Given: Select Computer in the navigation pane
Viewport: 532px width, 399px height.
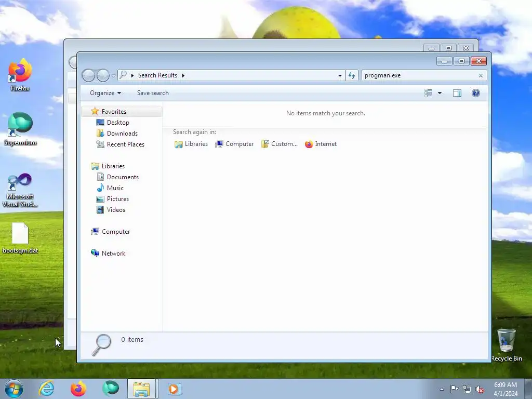Looking at the screenshot, I should [116, 232].
